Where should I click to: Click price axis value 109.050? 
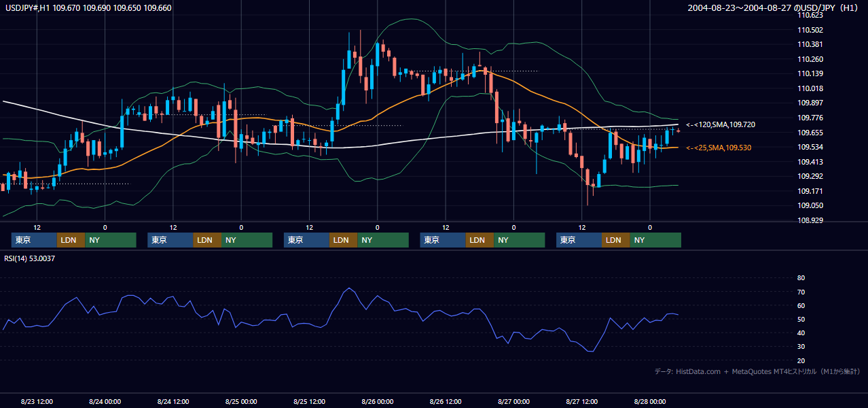[x=810, y=205]
